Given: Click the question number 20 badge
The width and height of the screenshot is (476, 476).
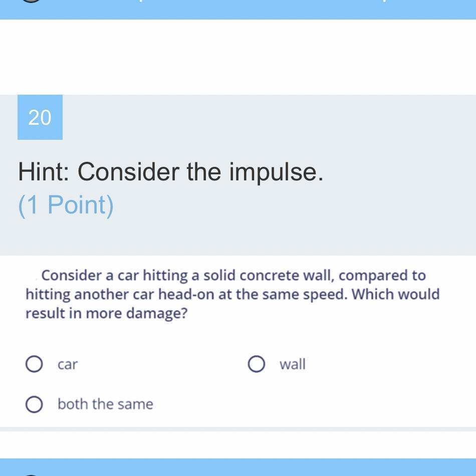Looking at the screenshot, I should 40,117.
